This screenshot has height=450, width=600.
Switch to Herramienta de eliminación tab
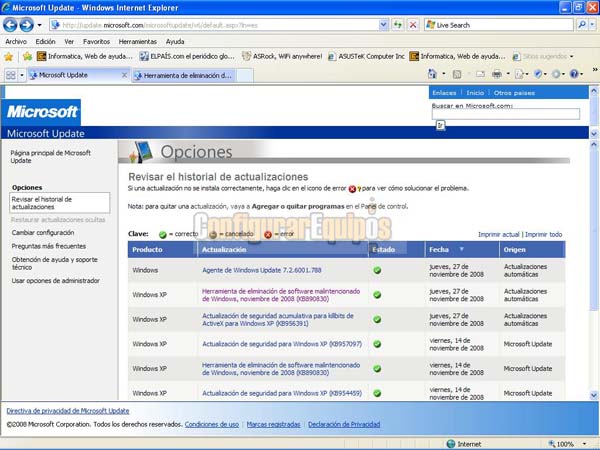pyautogui.click(x=184, y=75)
